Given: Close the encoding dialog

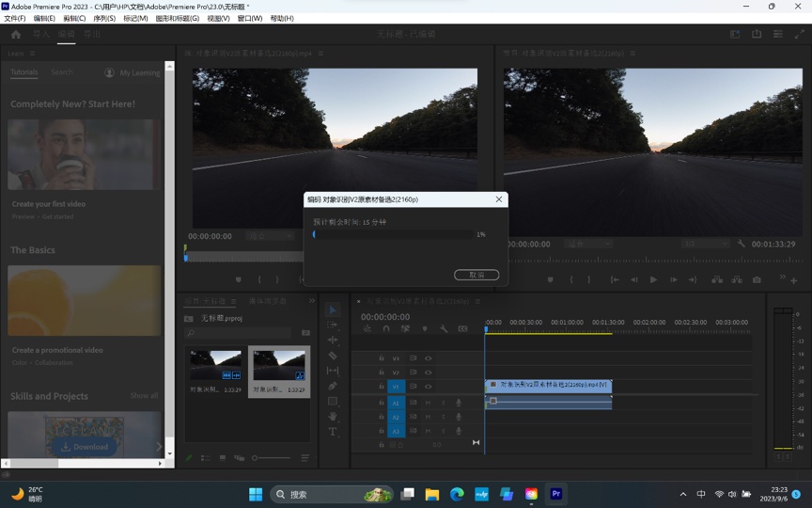Looking at the screenshot, I should 499,199.
